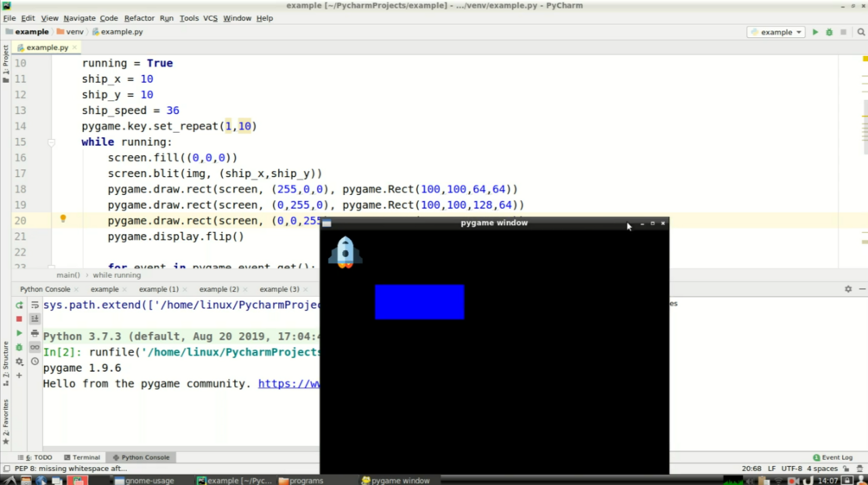Click example project in navigation bar
Screen dimensions: 868x485
click(x=27, y=32)
